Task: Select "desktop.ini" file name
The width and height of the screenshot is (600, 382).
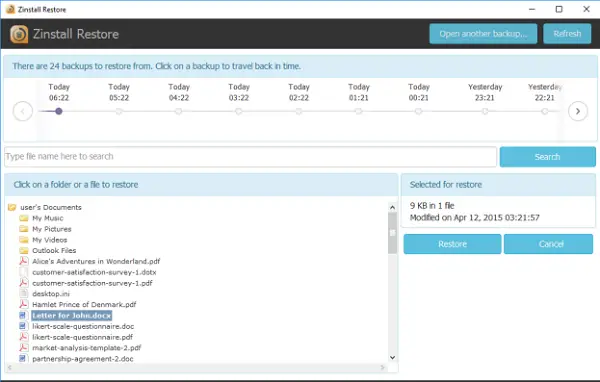Action: pyautogui.click(x=51, y=294)
